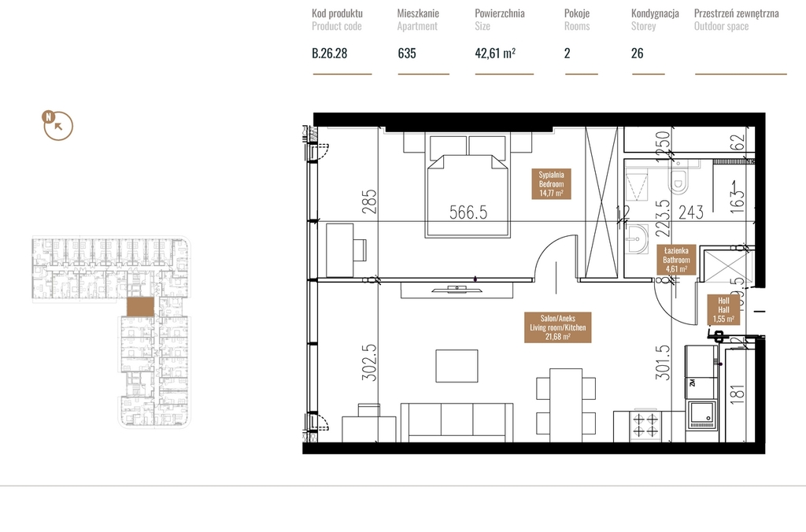Select the kitchen sink icon
Screen dimensions: 806x532
pyautogui.click(x=702, y=416)
